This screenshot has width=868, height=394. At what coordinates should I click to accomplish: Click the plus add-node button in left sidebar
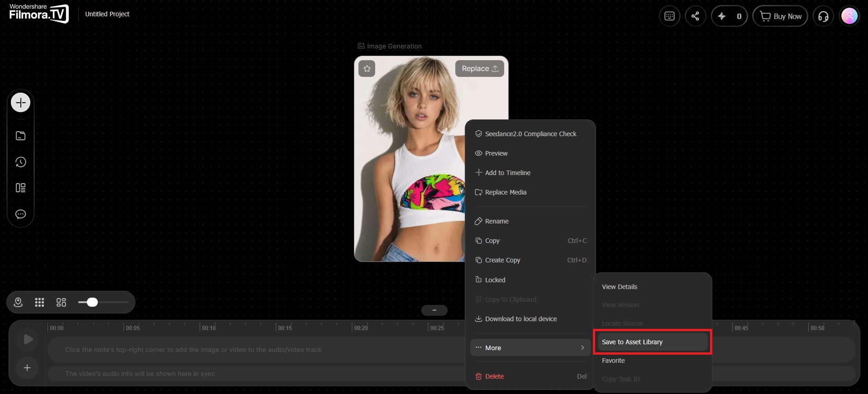21,103
